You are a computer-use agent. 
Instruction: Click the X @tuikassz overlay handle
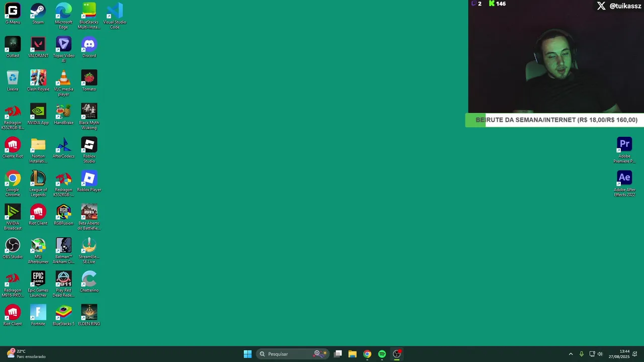click(x=619, y=6)
